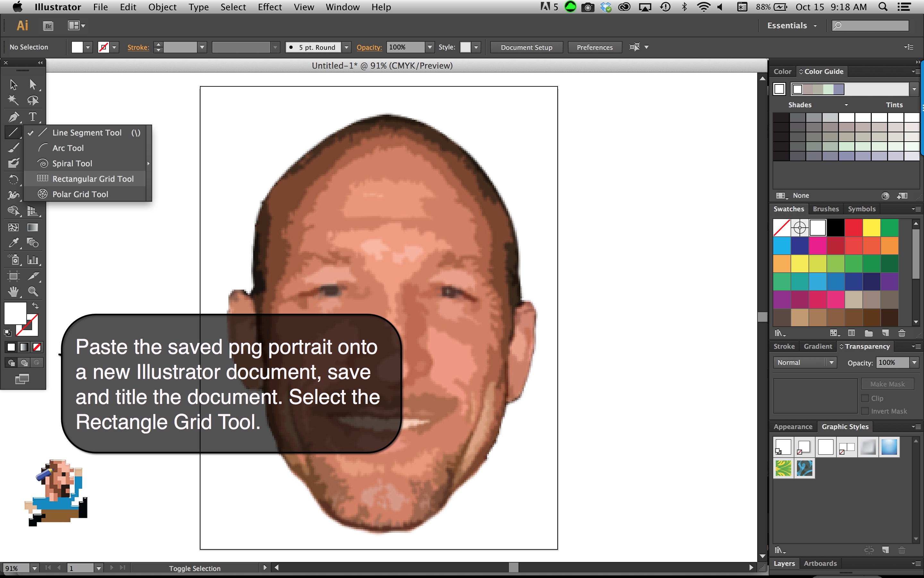Select the Magic Wand tool
This screenshot has width=924, height=578.
pyautogui.click(x=13, y=100)
